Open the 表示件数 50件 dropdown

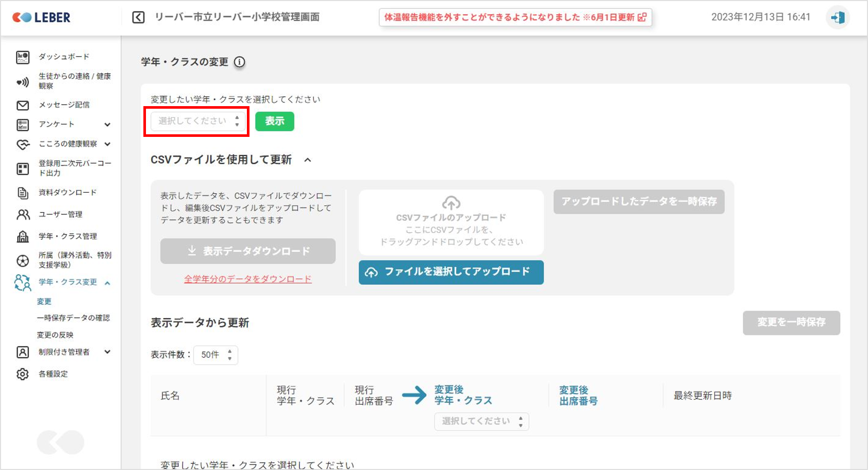[216, 355]
